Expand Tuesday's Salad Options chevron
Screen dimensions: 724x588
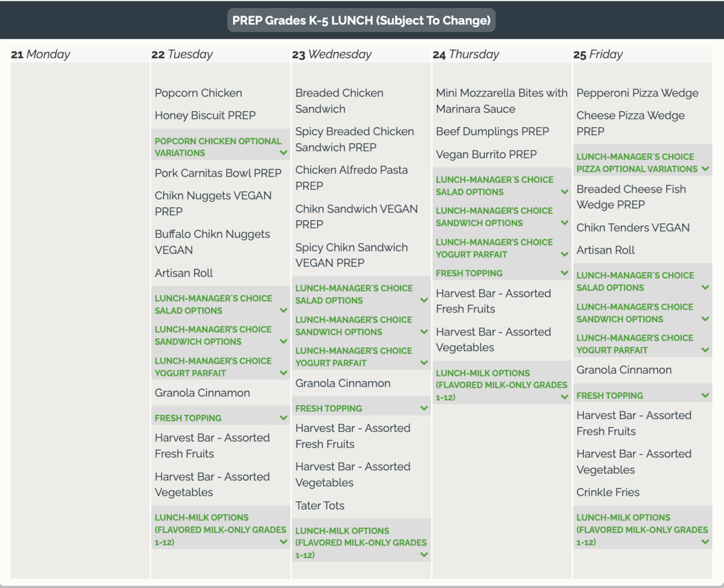coord(284,311)
